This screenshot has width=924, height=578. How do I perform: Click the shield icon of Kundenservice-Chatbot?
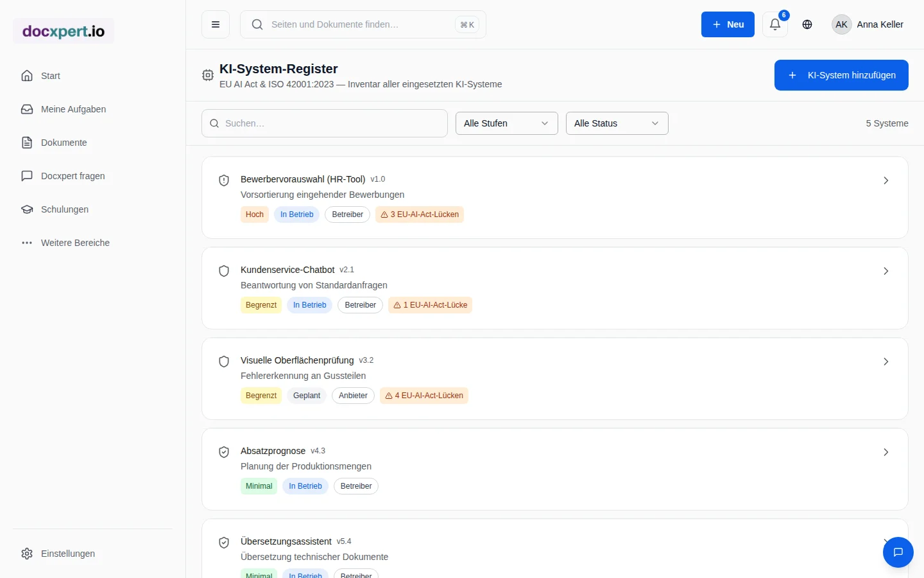[x=224, y=271]
